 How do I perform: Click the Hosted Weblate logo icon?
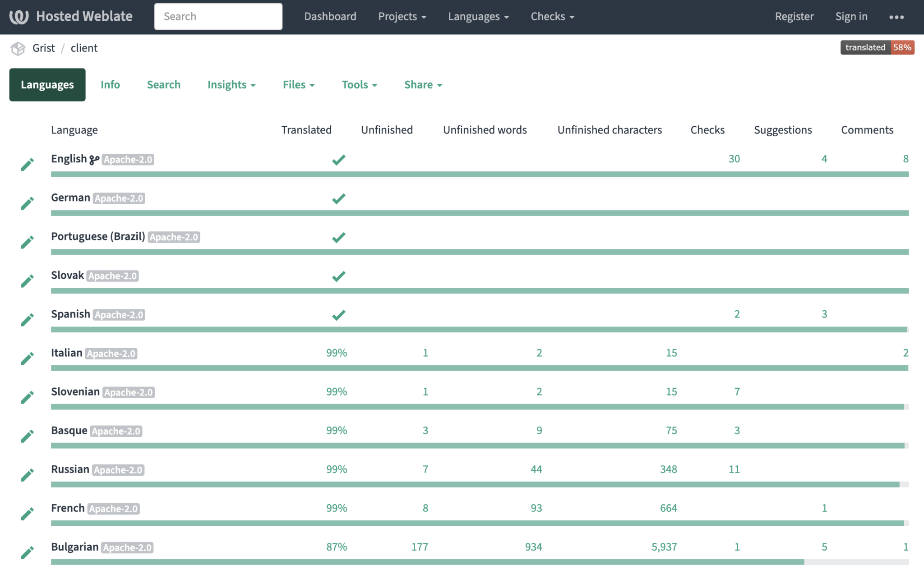pyautogui.click(x=19, y=16)
